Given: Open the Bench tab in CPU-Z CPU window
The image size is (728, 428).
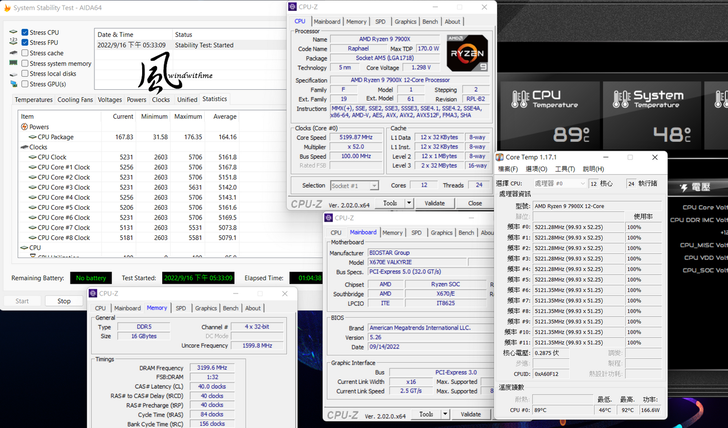Looking at the screenshot, I should click(x=430, y=21).
